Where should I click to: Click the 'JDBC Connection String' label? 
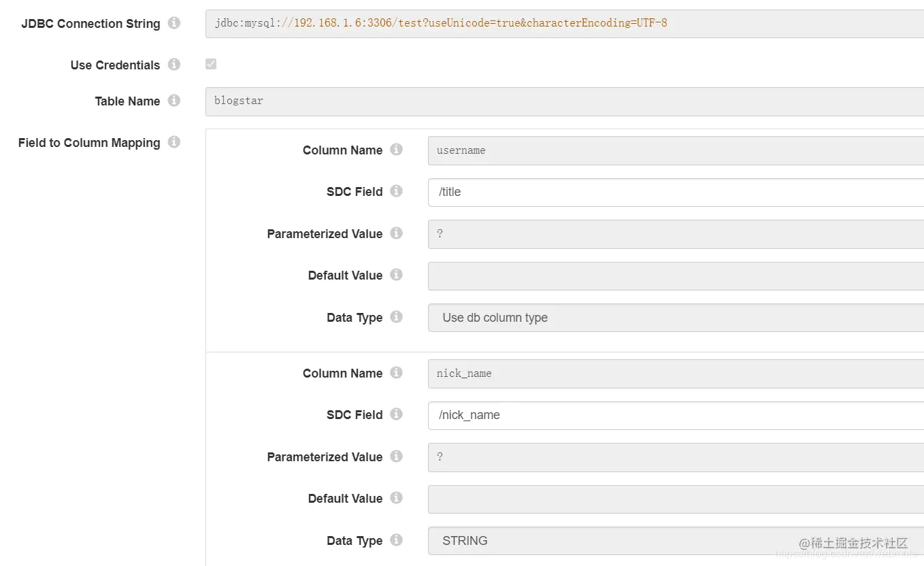(90, 24)
